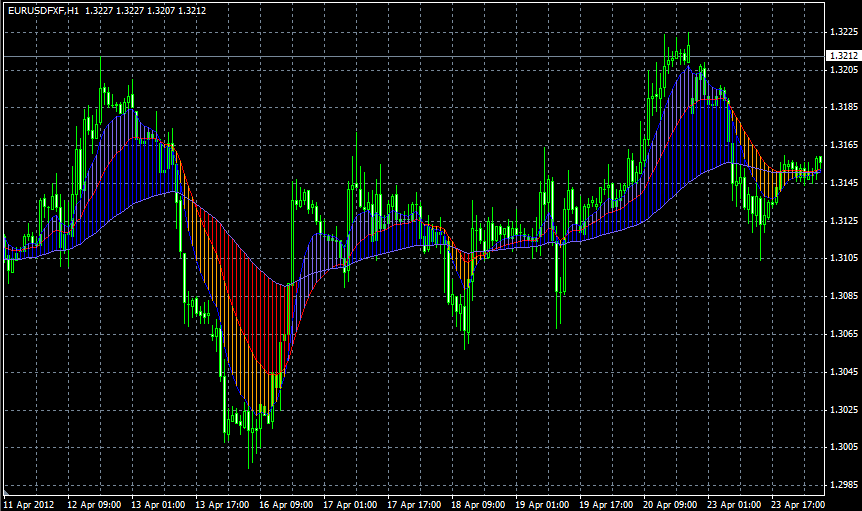This screenshot has height=511, width=862.
Task: Click the current price label 1.3212
Action: pyautogui.click(x=843, y=56)
